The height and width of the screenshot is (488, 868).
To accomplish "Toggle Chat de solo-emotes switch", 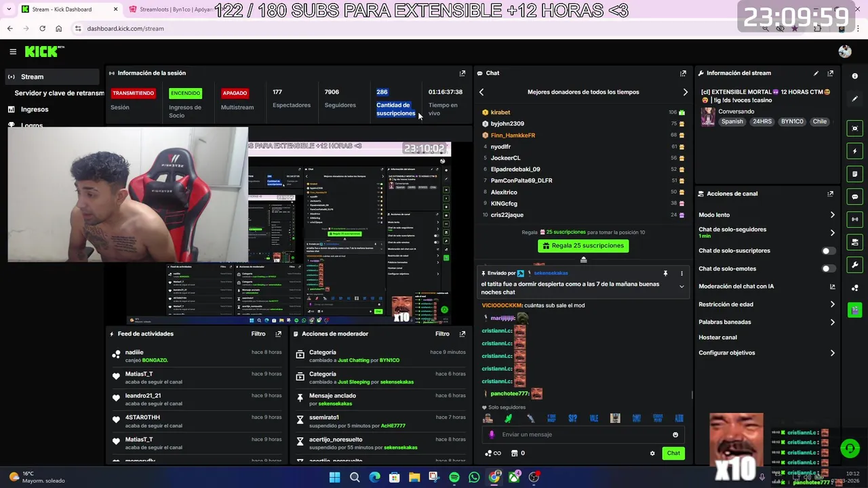I will [827, 269].
